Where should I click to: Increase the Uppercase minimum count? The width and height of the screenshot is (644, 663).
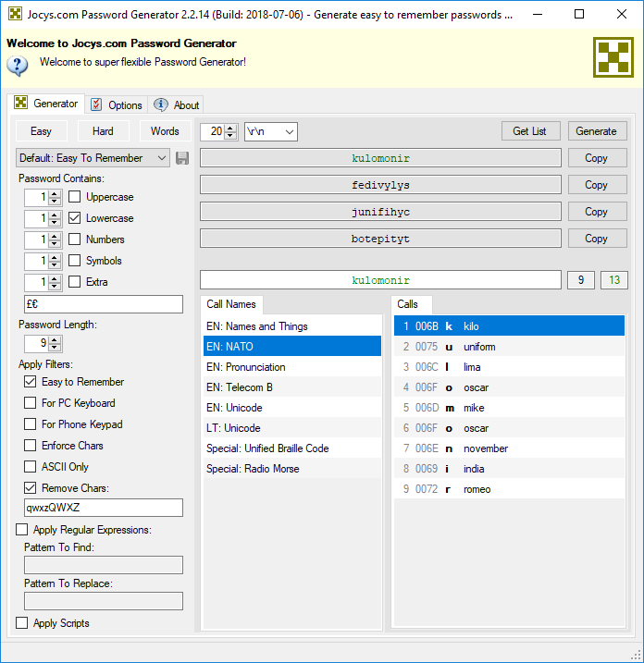[x=55, y=193]
